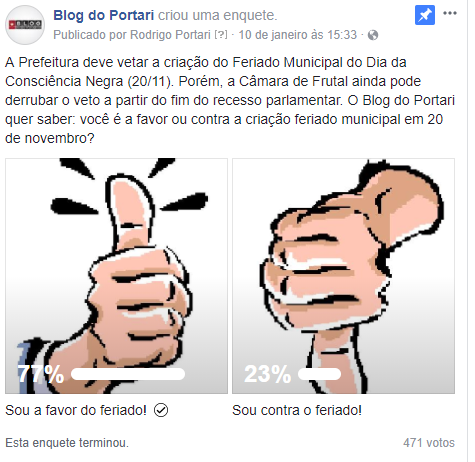Choose the Sou a favor do feriado option

[76, 410]
